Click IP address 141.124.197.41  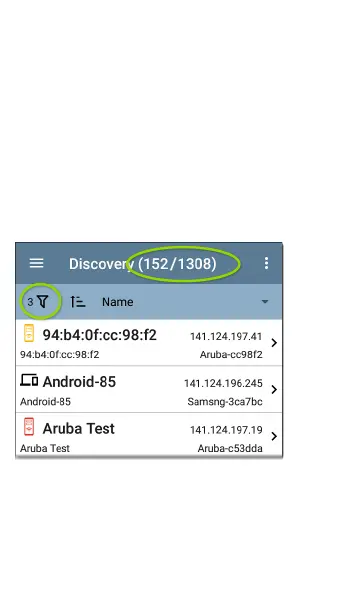[226, 337]
